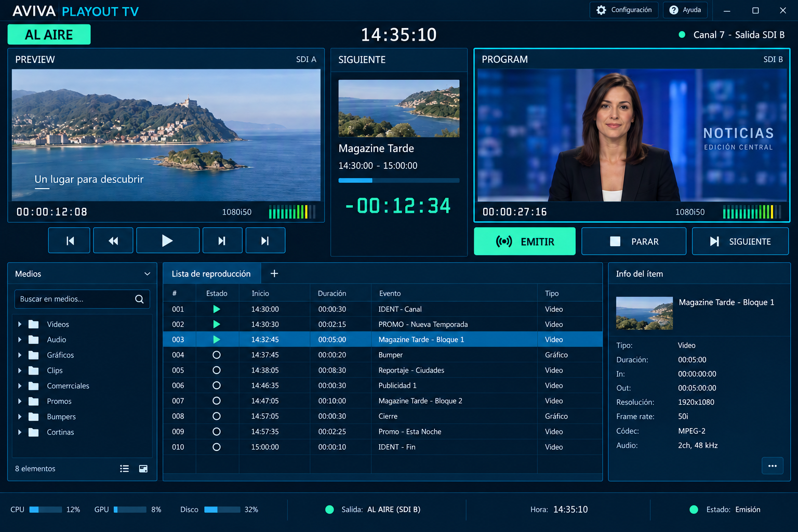
Task: Click the PROGRAM audio level meter
Action: 752,212
